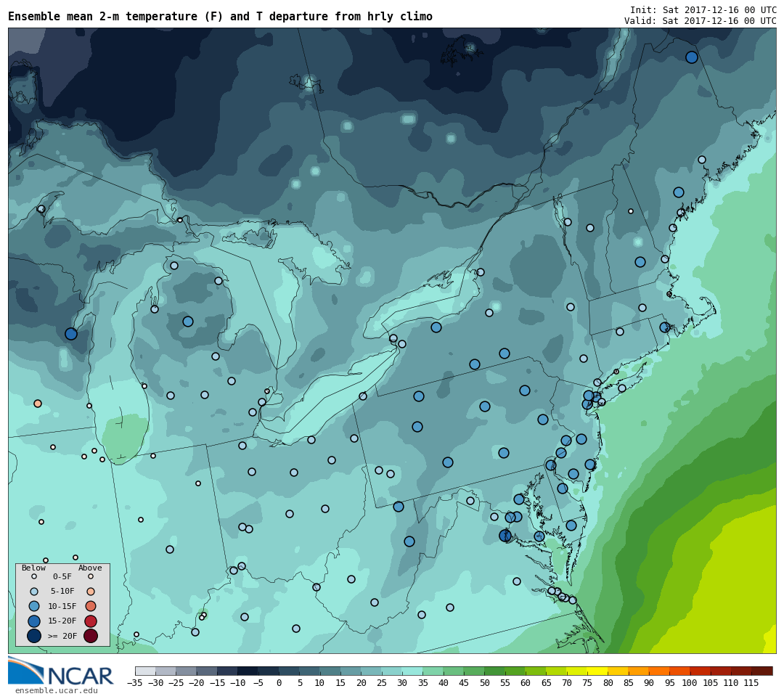Select the Below >=20F dark navy circle
Image resolution: width=784 pixels, height=699 pixels.
coord(34,636)
